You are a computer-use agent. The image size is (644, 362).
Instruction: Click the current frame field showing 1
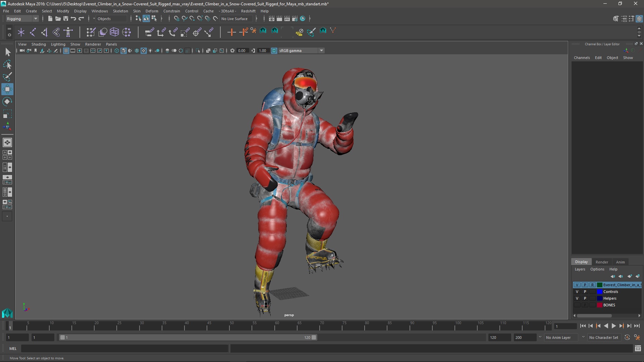[566, 326]
